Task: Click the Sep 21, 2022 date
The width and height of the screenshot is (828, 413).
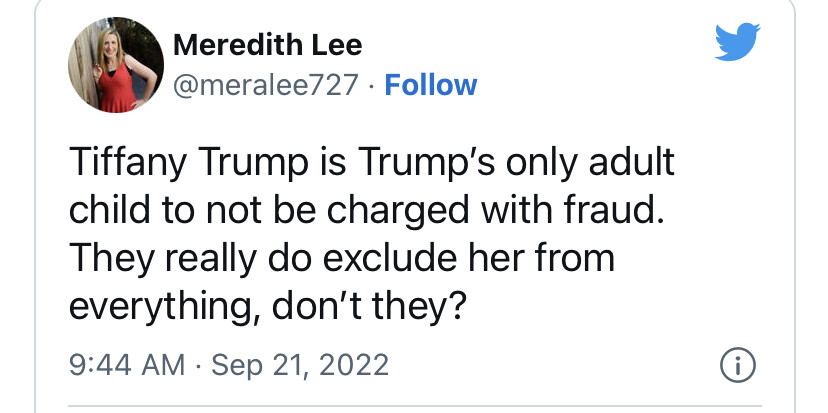Action: [300, 365]
